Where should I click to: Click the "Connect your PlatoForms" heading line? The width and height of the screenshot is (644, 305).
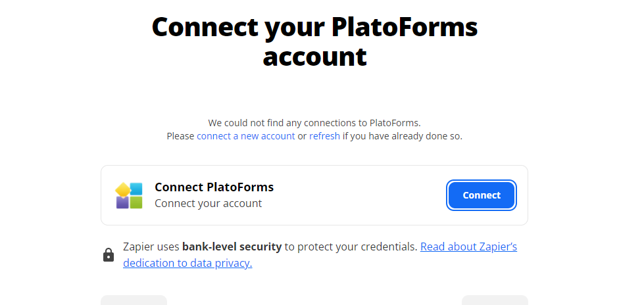tap(314, 27)
